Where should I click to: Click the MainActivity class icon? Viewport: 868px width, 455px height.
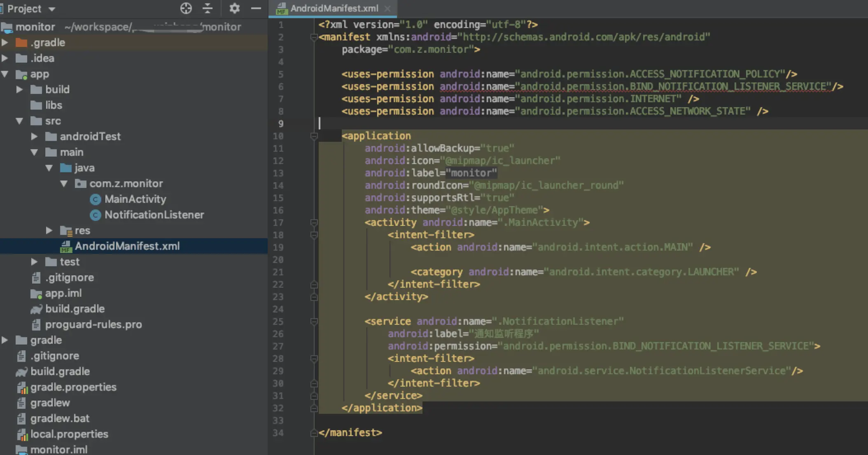pos(95,199)
